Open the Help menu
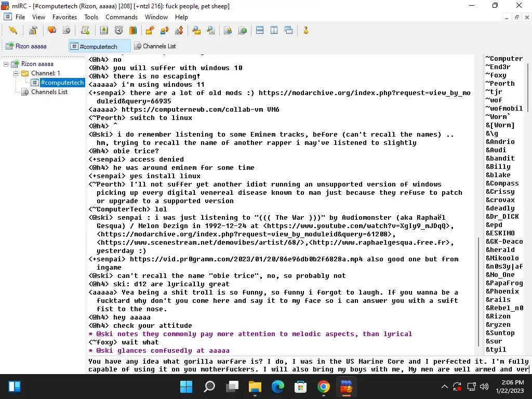The width and height of the screenshot is (532, 399). point(181,17)
